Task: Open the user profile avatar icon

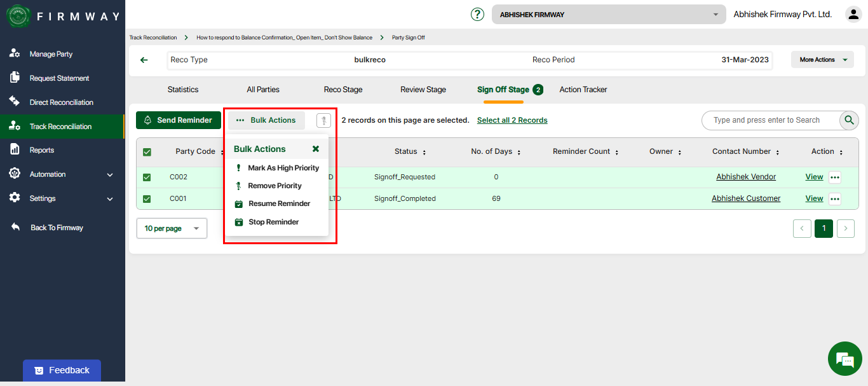Action: point(853,14)
